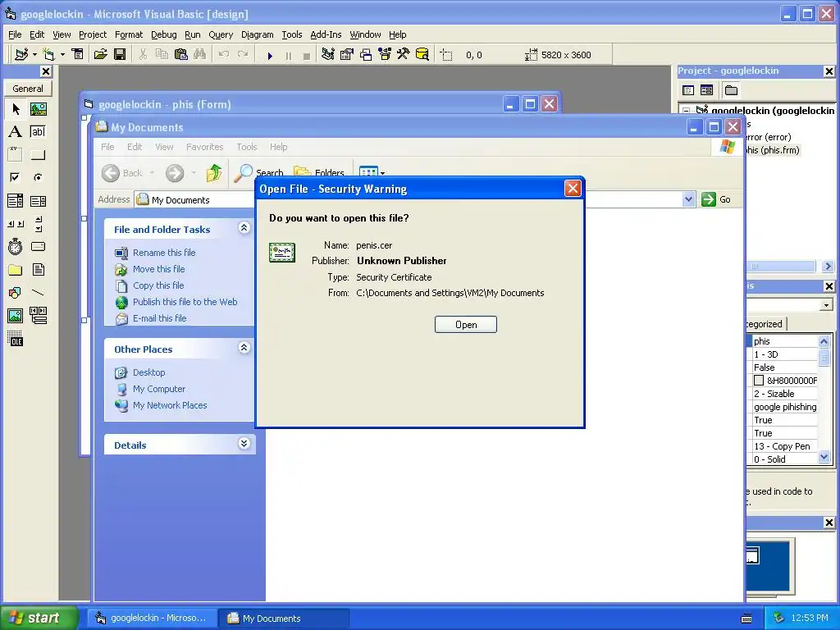Select the Label control tool
This screenshot has height=630, width=840.
pyautogui.click(x=16, y=132)
